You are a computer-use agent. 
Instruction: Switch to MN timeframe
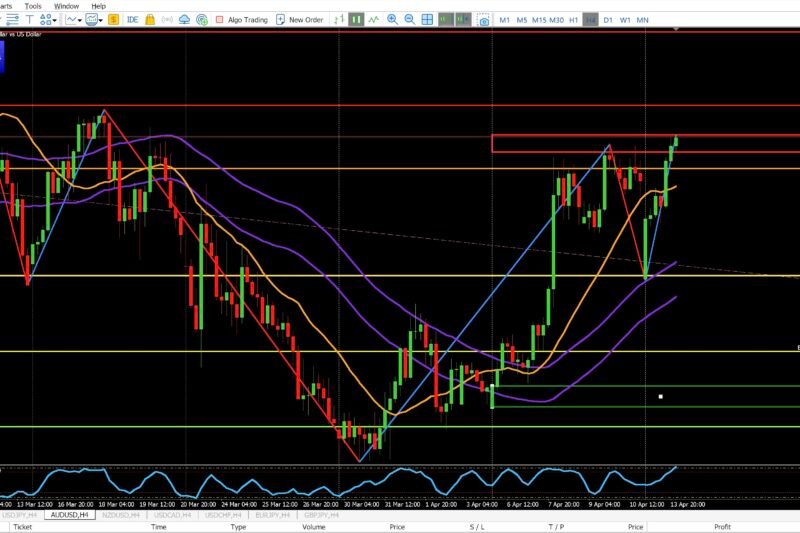(x=642, y=20)
